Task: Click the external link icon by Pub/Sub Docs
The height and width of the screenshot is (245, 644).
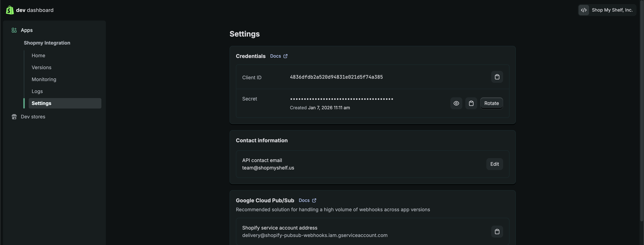Action: [x=314, y=200]
